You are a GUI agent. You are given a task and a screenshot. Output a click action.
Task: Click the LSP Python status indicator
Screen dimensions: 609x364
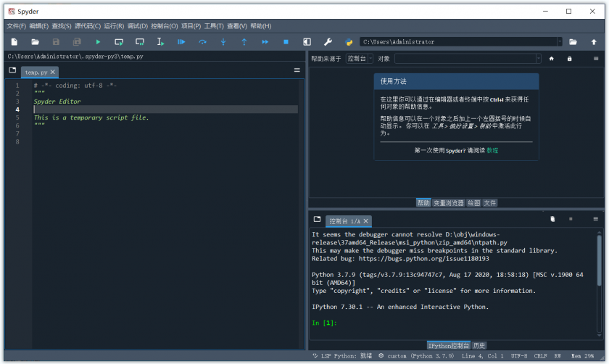tap(342, 356)
